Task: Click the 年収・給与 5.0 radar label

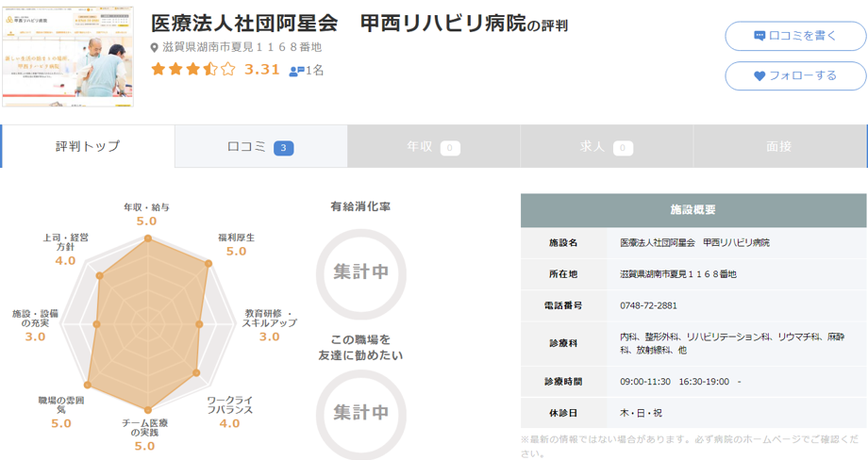Action: [x=146, y=215]
